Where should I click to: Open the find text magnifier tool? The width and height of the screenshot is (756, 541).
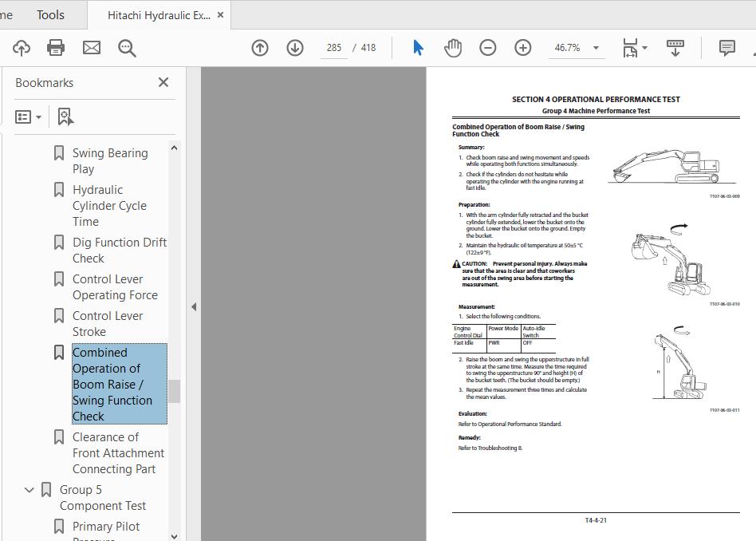coord(127,48)
